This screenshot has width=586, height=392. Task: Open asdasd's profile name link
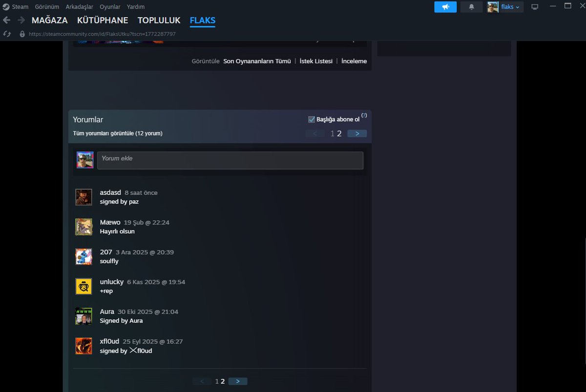click(x=110, y=192)
